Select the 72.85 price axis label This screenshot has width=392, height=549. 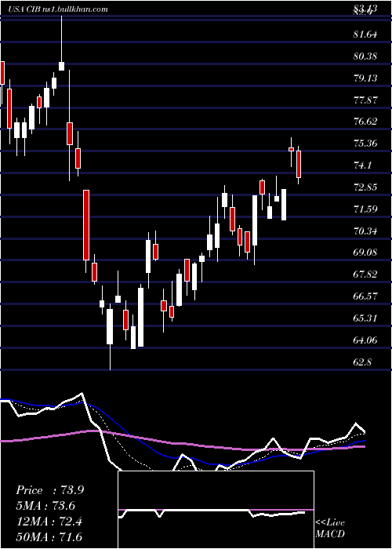coord(365,187)
